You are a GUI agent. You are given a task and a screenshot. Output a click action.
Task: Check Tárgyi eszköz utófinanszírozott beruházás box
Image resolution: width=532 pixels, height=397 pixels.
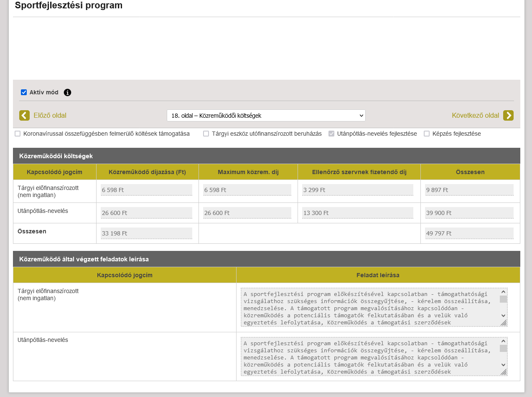point(206,134)
